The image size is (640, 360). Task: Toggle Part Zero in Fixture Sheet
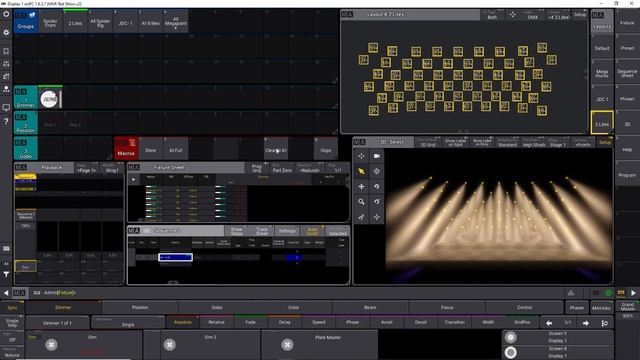tap(282, 168)
